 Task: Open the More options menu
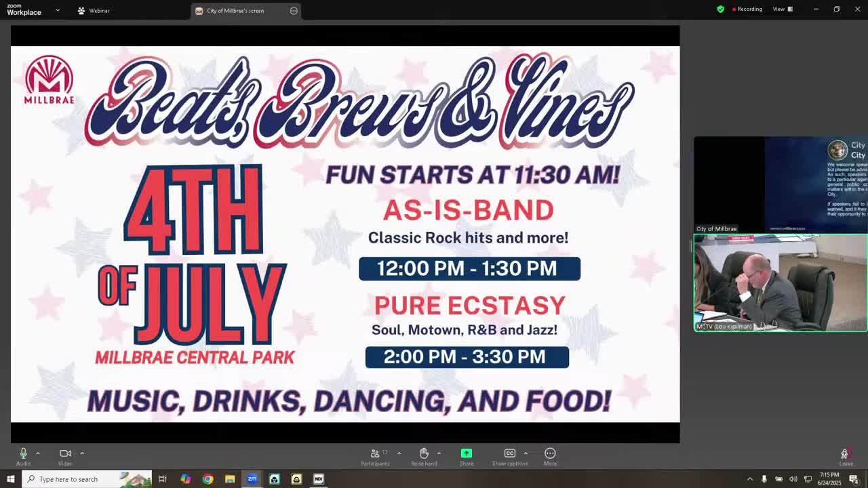click(x=550, y=456)
